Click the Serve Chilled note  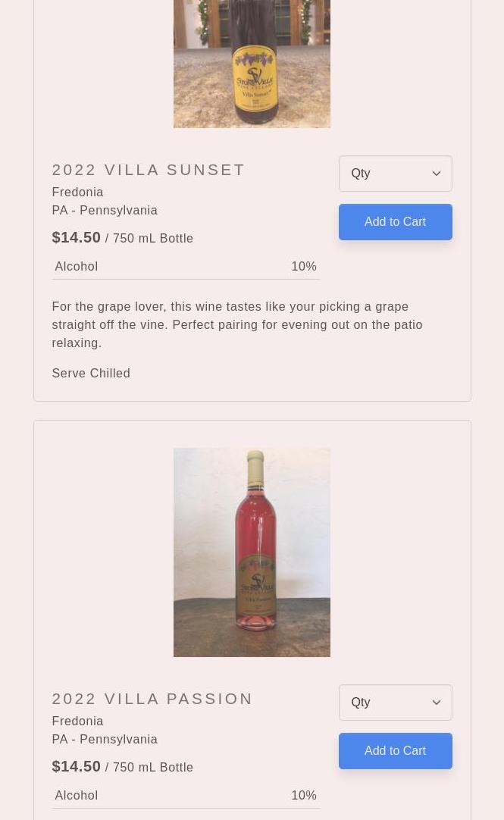[91, 373]
